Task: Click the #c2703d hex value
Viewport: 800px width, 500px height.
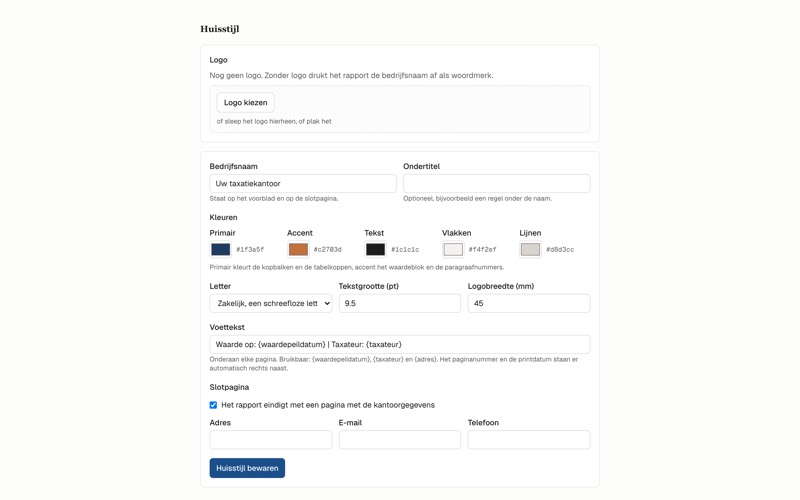Action: (x=328, y=250)
